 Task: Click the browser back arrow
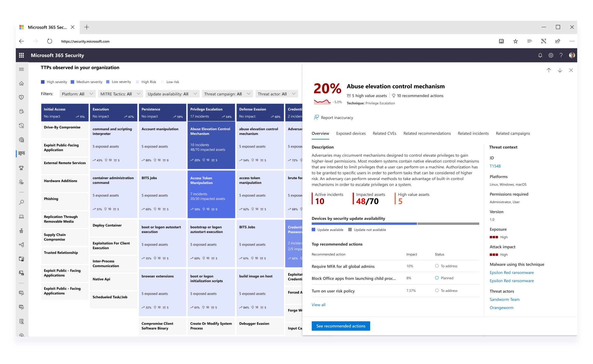(x=21, y=41)
